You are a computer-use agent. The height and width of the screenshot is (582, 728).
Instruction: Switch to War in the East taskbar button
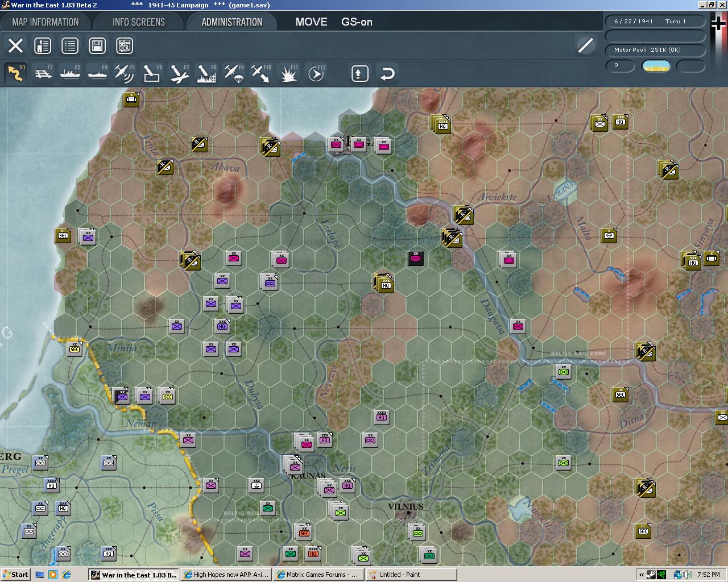[x=134, y=575]
